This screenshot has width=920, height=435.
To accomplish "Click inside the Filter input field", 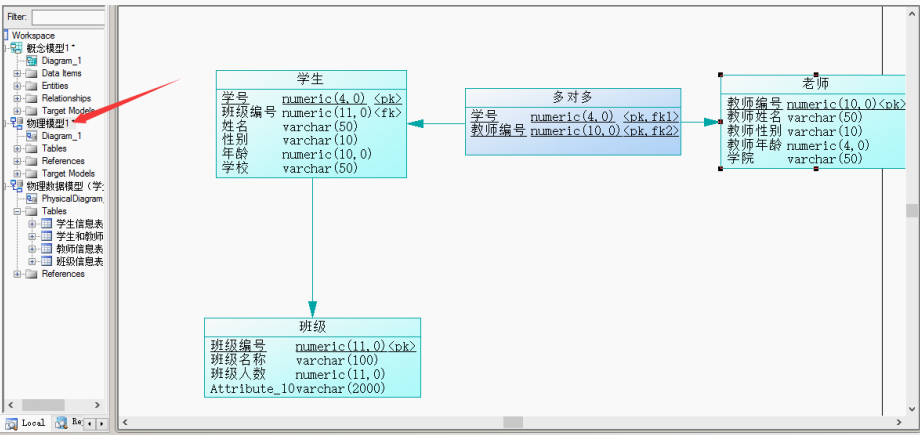I will pos(68,16).
